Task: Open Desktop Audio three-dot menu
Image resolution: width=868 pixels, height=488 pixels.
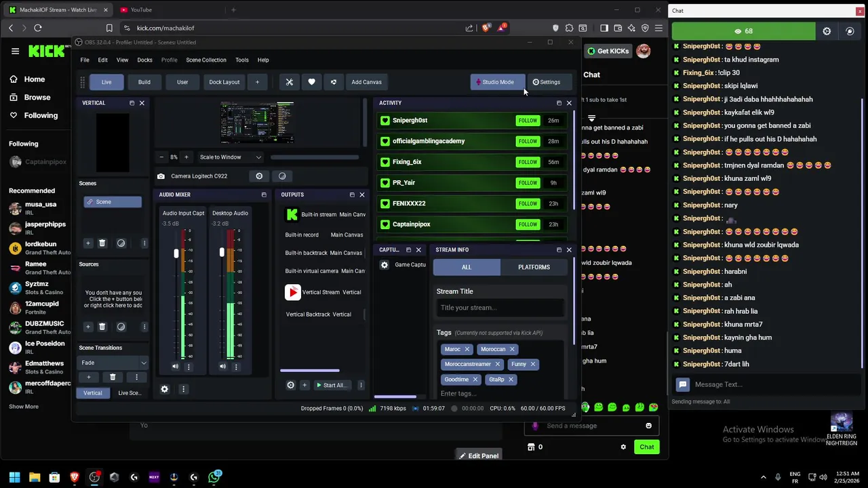Action: coord(236,367)
